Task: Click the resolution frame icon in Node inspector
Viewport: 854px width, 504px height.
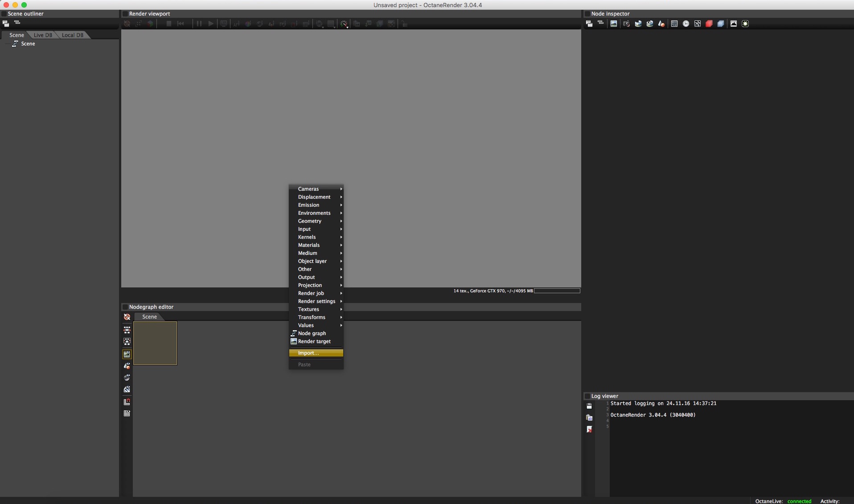Action: (x=674, y=24)
